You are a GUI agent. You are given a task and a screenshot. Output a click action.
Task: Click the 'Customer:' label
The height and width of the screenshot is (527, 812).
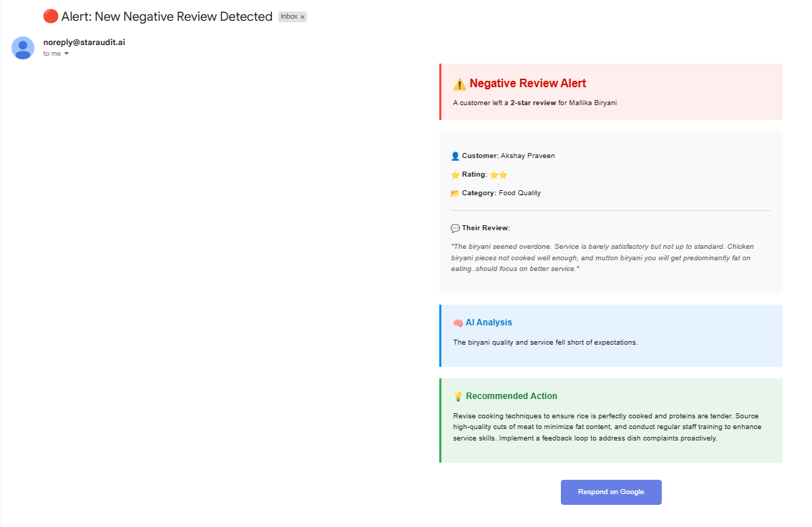click(480, 156)
